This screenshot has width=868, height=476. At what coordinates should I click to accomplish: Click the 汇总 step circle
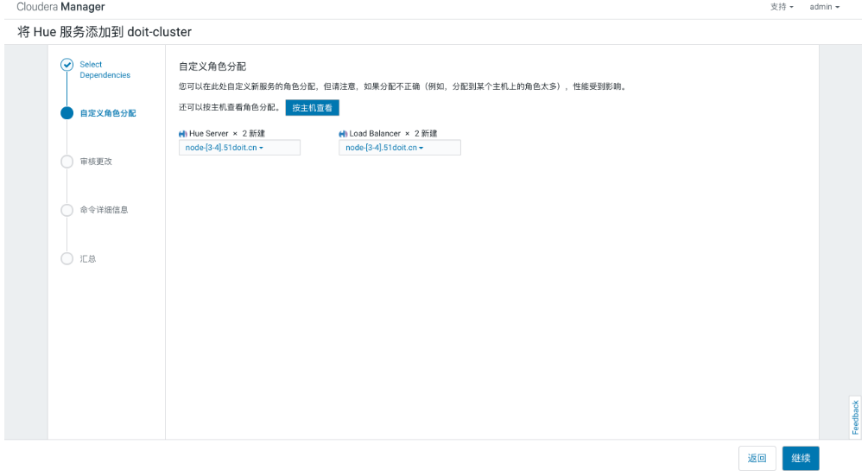coord(67,258)
